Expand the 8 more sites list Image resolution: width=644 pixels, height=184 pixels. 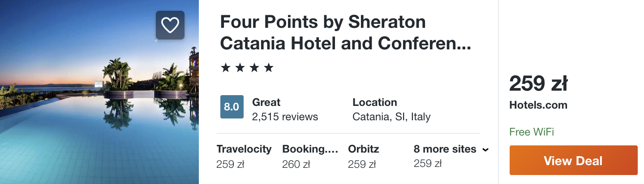[x=445, y=149]
